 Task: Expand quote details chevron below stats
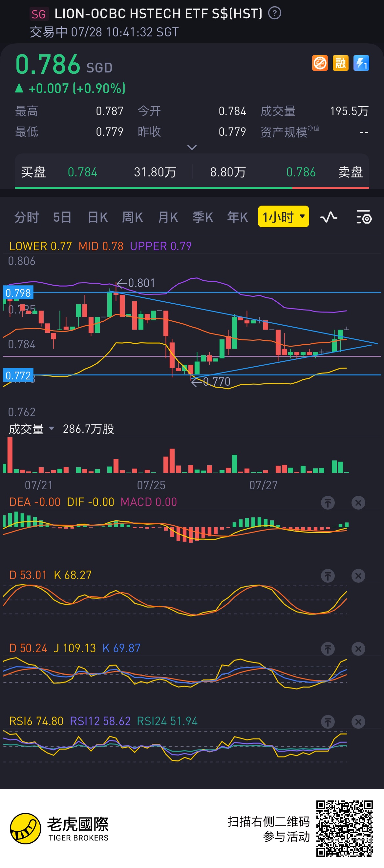click(x=192, y=148)
